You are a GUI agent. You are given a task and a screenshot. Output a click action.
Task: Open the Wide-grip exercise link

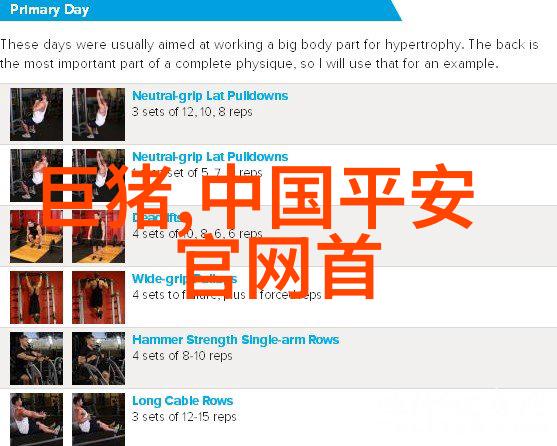click(x=184, y=279)
